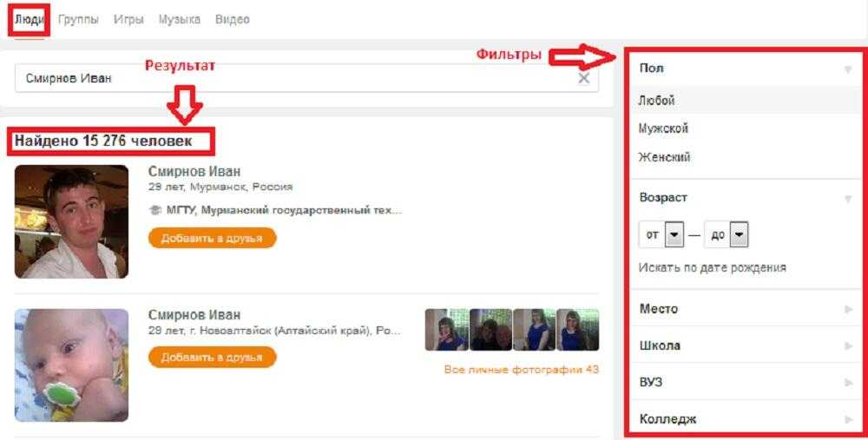
Task: Open the Люди tab
Action: point(29,19)
